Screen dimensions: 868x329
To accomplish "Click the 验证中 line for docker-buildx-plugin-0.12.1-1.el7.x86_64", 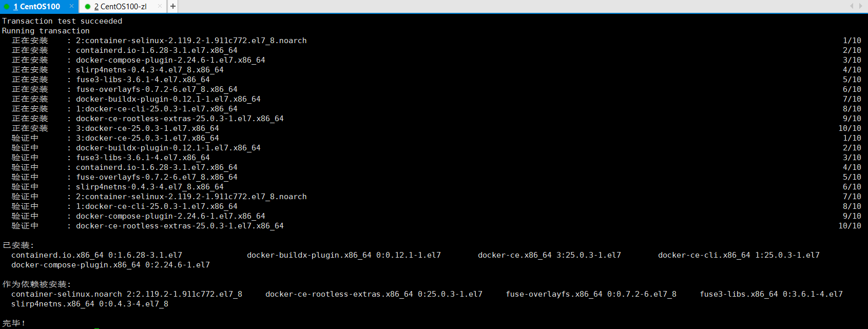I will coord(436,148).
